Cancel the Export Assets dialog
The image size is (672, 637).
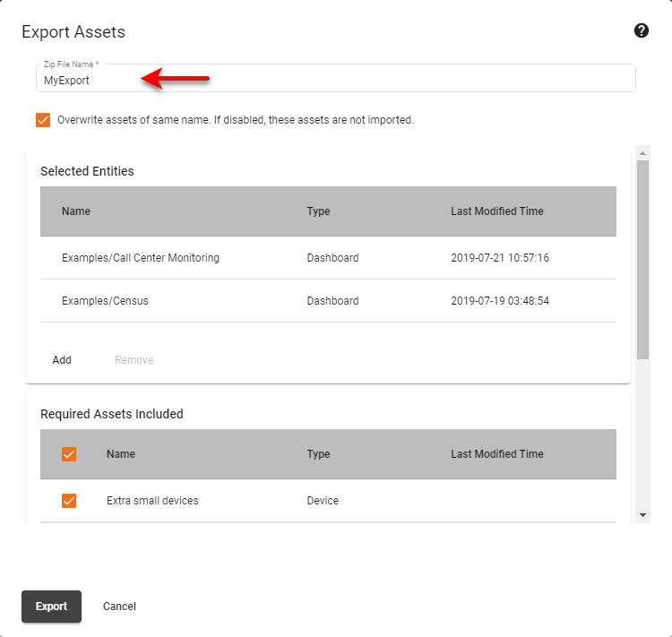point(119,607)
